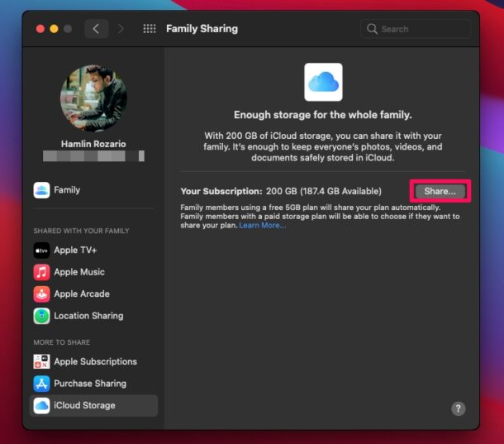Click the Family Sharing window title

pos(202,29)
